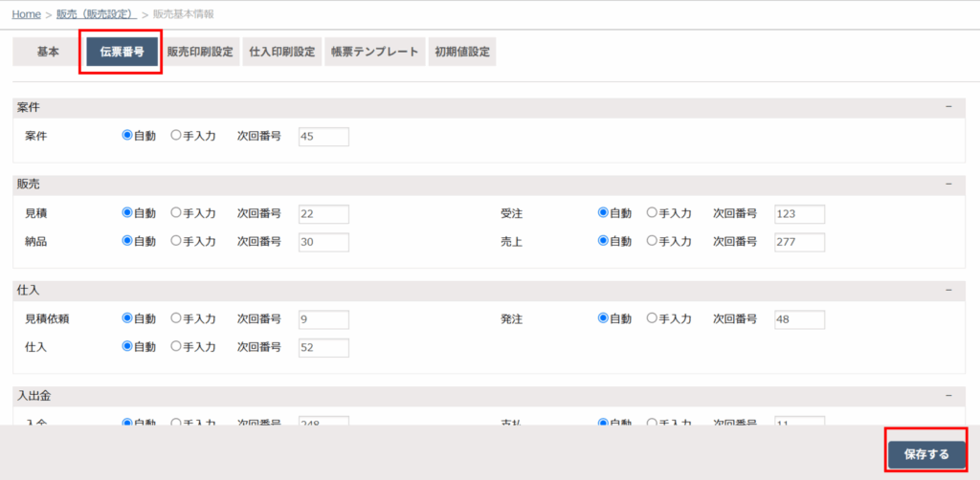Image resolution: width=980 pixels, height=480 pixels.
Task: Switch to the 基本 tab
Action: 47,53
